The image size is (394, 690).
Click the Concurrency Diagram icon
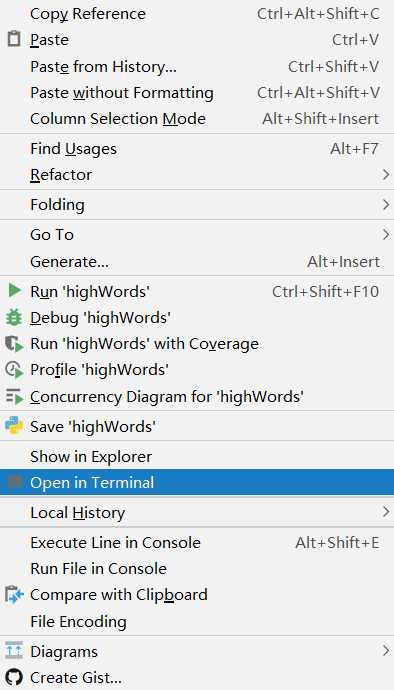(x=14, y=397)
